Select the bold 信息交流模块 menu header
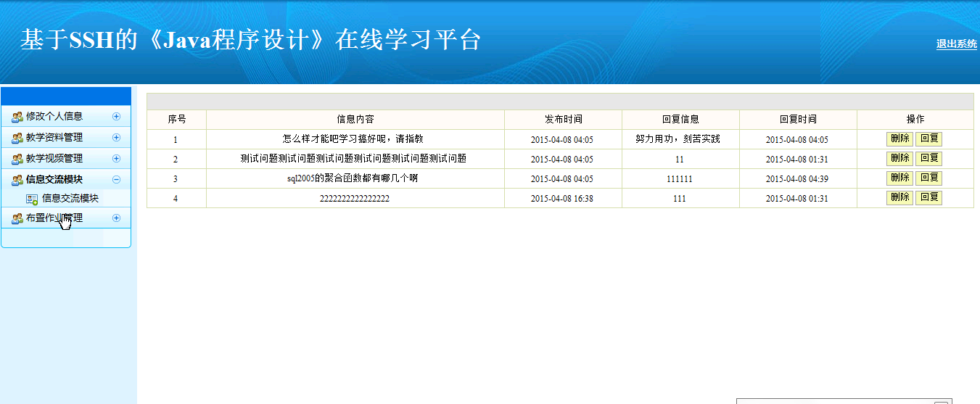 click(54, 180)
